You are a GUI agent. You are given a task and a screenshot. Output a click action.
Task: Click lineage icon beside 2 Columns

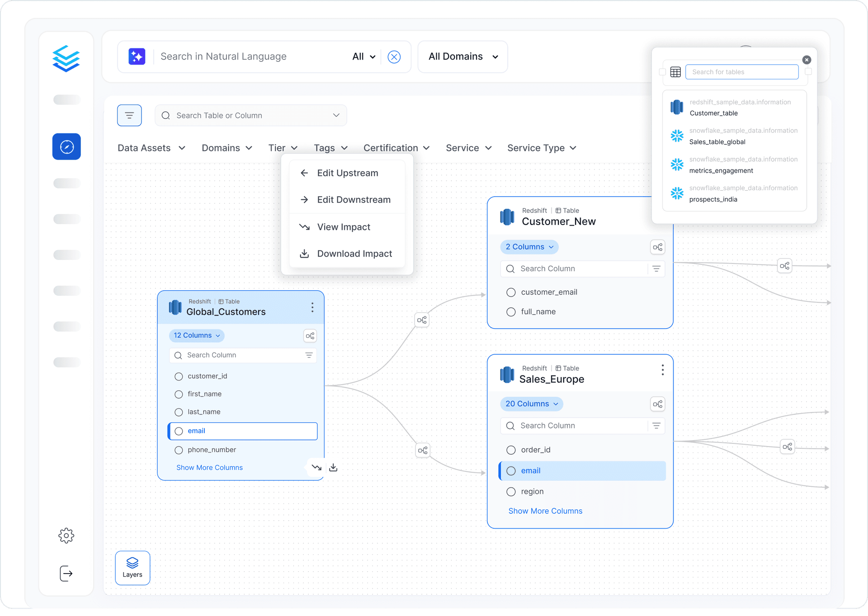click(x=657, y=247)
